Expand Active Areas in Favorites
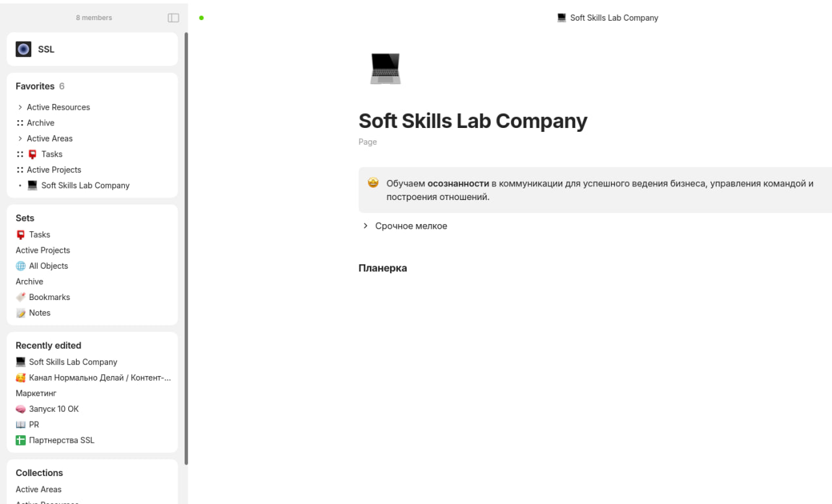Screen dimensions: 832x504 pos(20,138)
